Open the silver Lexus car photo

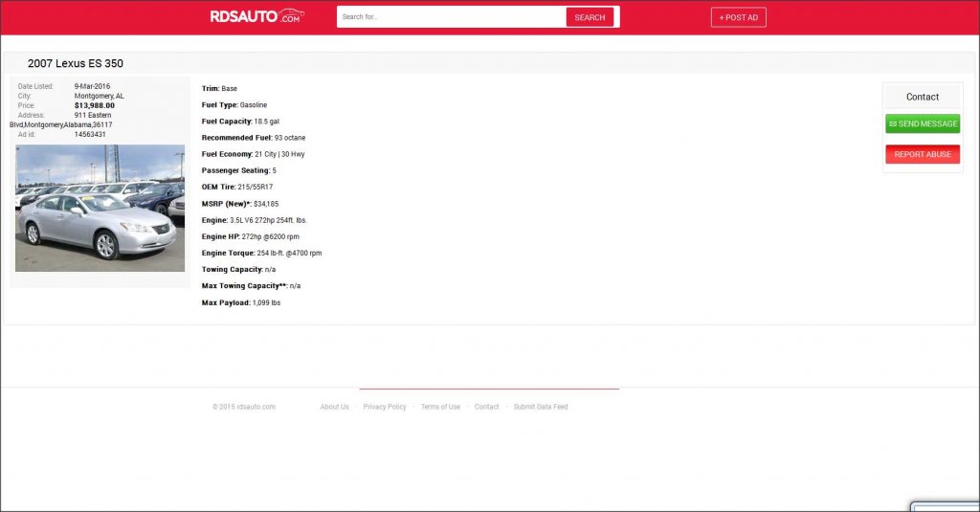[100, 209]
